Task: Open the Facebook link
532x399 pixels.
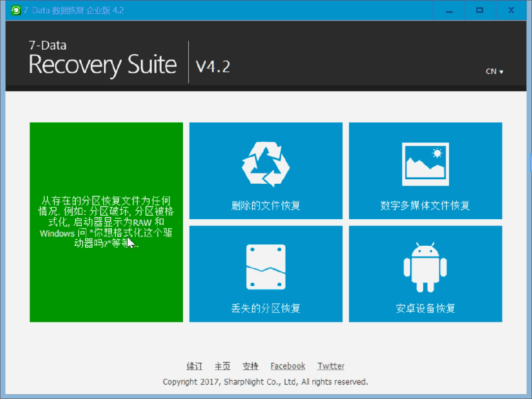Action: (x=288, y=366)
